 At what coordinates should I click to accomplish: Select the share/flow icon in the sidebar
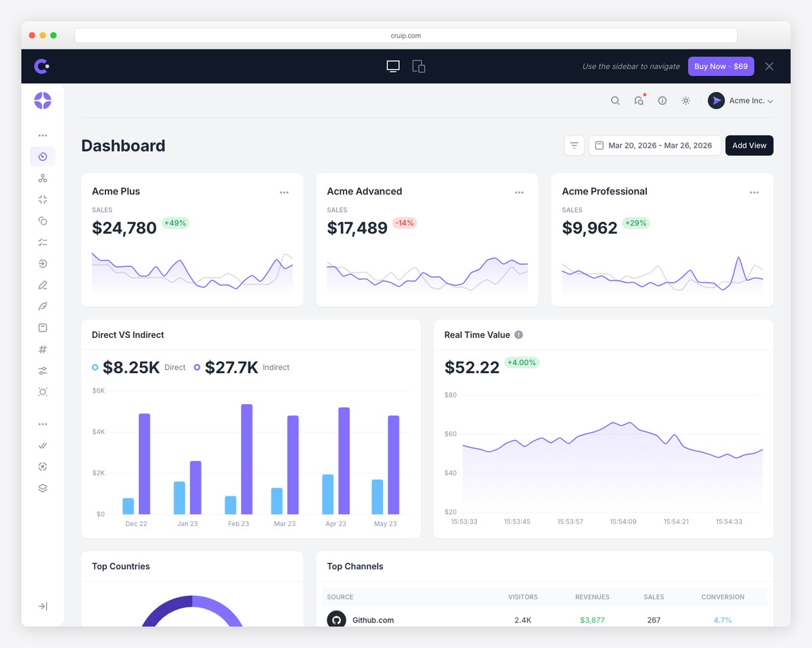point(43,178)
